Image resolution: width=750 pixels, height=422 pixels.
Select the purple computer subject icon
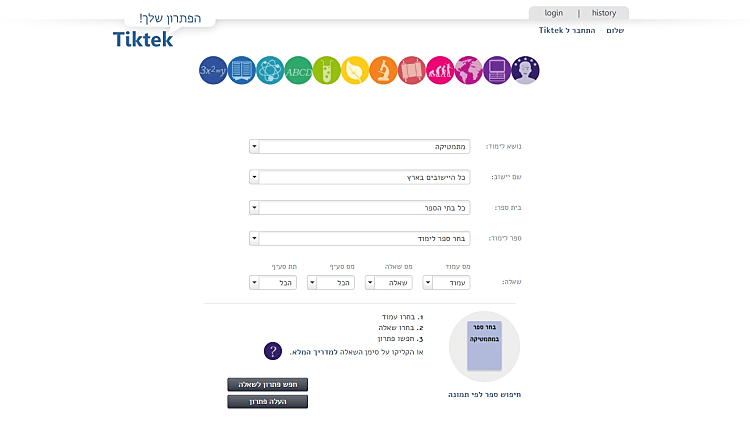click(x=497, y=70)
